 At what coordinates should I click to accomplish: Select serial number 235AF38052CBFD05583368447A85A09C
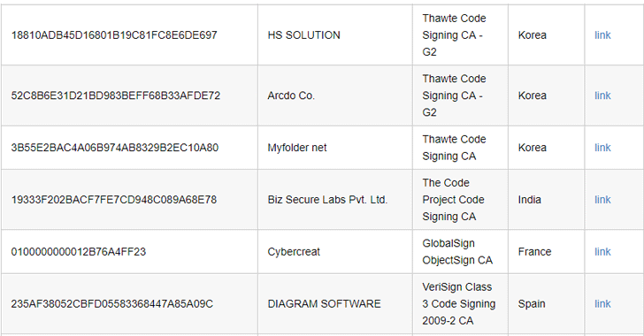[112, 304]
